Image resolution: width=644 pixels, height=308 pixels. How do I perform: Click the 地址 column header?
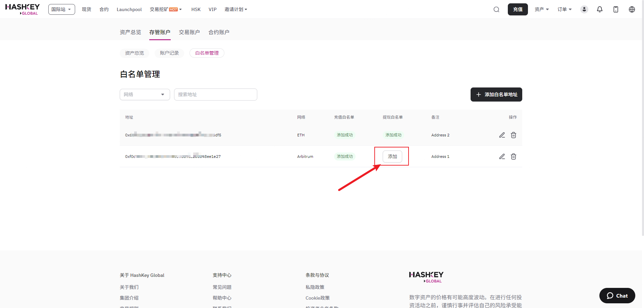click(x=129, y=117)
